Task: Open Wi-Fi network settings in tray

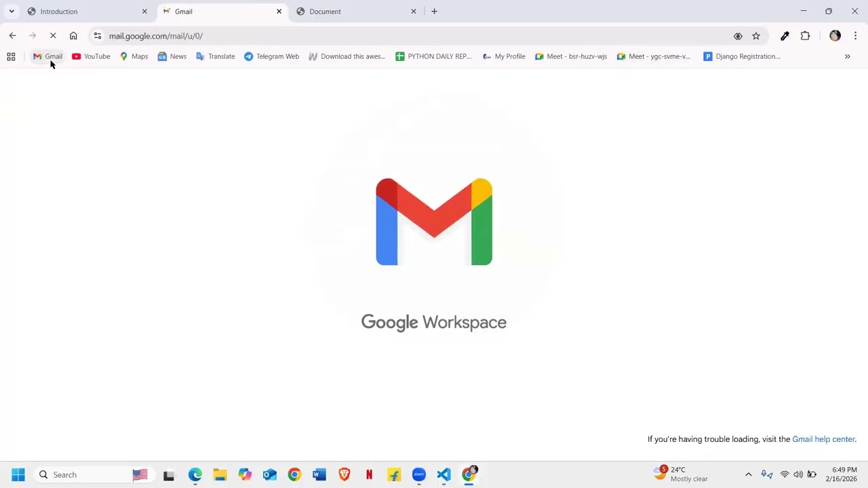Action: pyautogui.click(x=785, y=474)
